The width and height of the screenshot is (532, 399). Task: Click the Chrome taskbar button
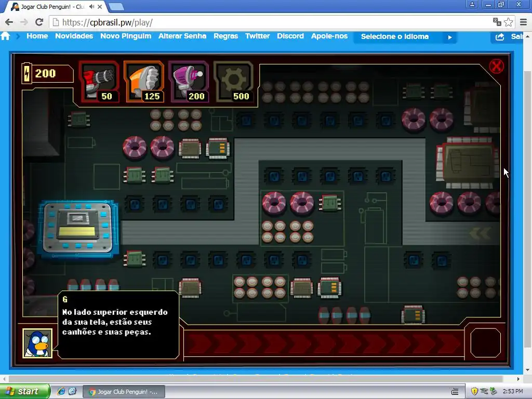(x=124, y=392)
